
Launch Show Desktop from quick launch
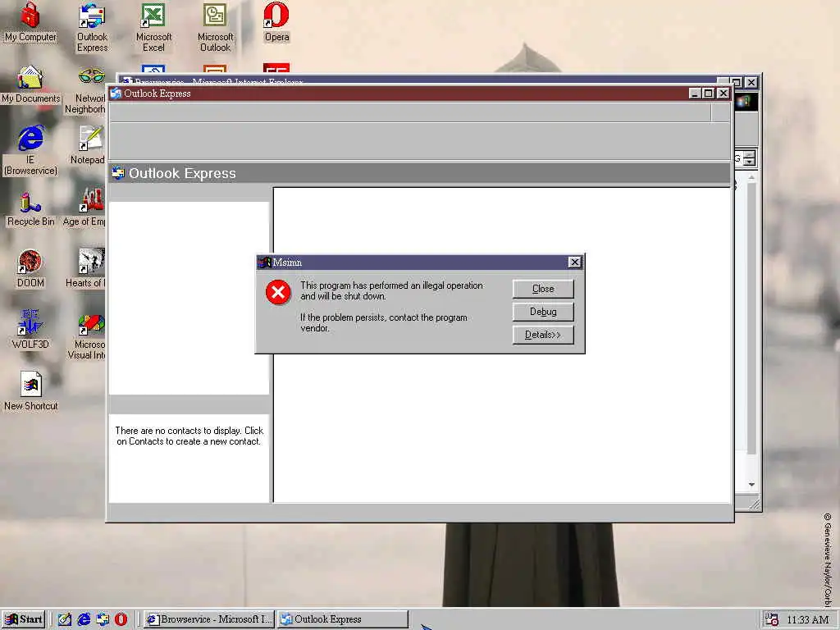pos(65,619)
